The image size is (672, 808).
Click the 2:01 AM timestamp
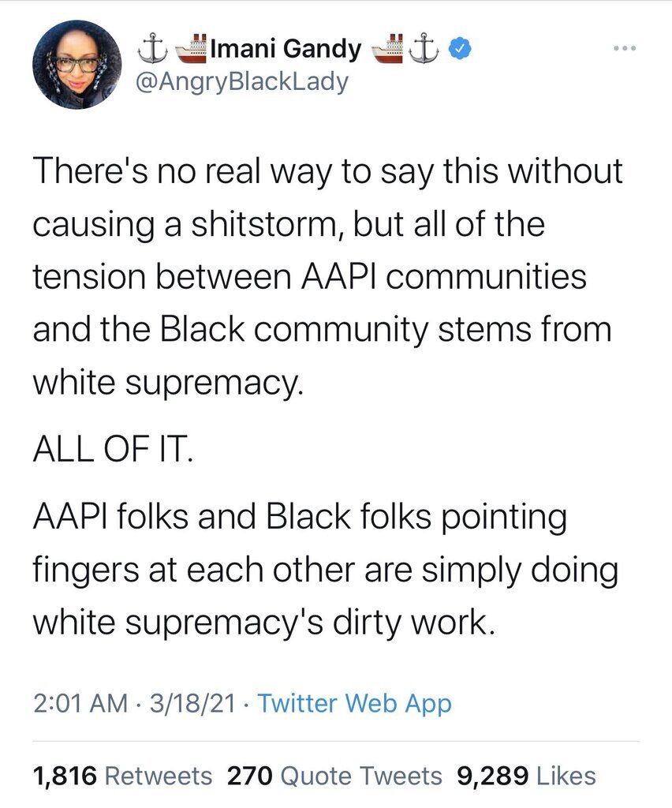click(x=80, y=703)
